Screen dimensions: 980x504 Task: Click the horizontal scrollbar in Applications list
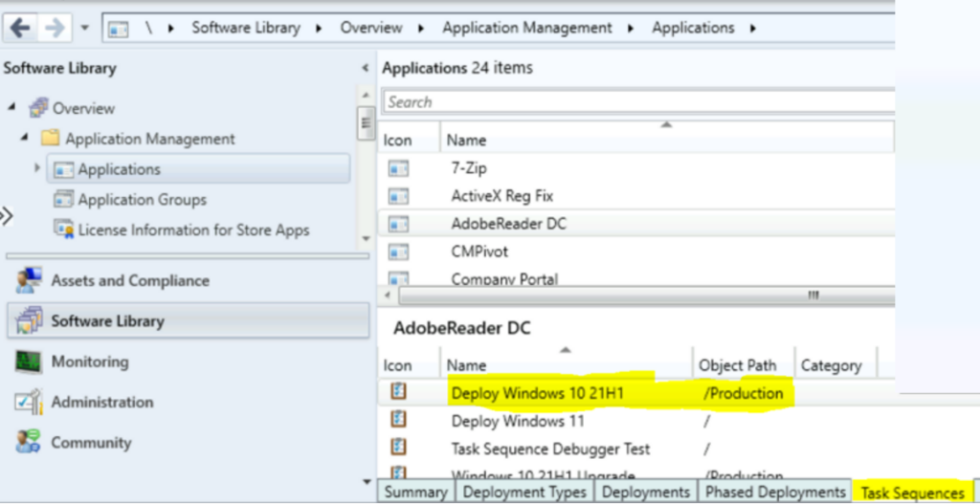(646, 296)
